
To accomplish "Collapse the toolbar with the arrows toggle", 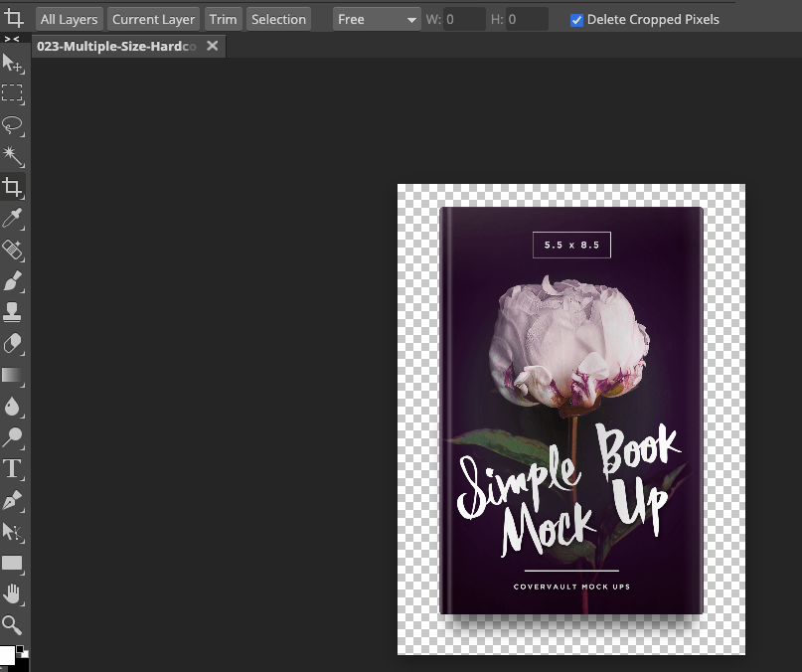I will (12, 39).
